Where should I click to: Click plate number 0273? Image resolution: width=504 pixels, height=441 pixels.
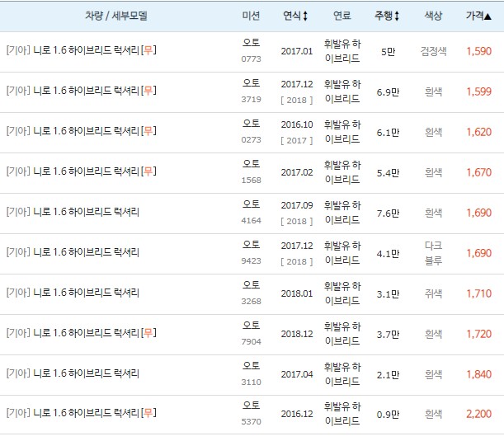click(251, 140)
